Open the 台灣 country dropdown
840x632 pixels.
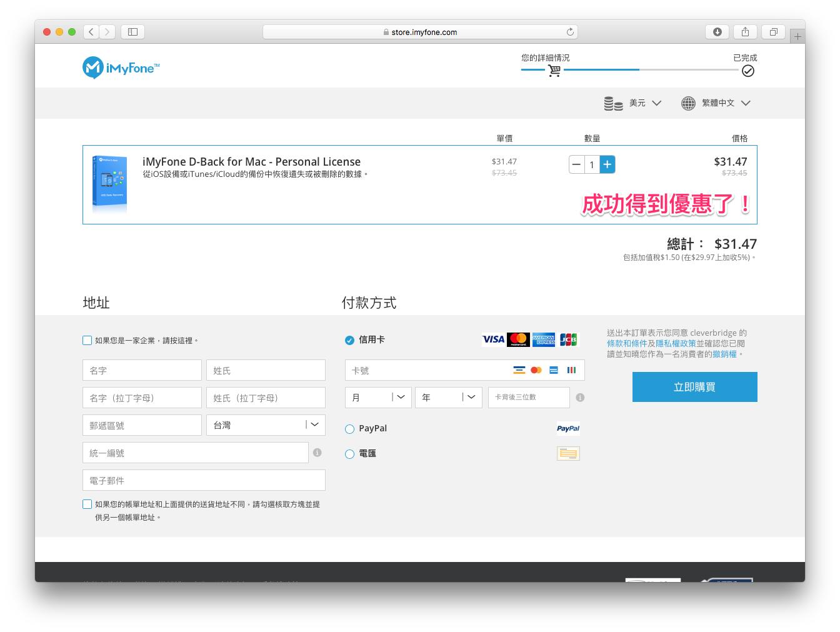[x=266, y=425]
